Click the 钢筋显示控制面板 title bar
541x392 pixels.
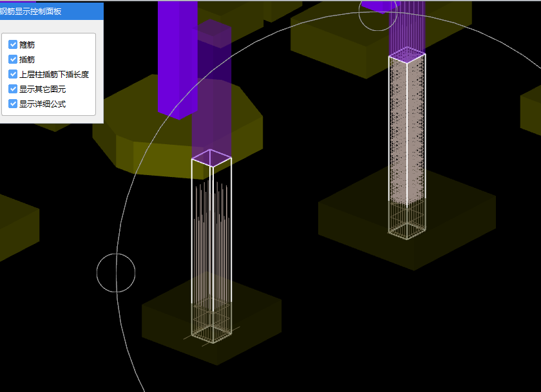(52, 12)
